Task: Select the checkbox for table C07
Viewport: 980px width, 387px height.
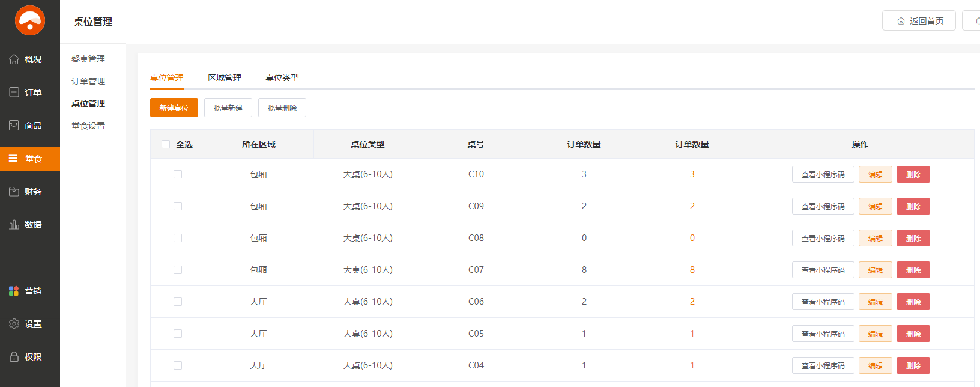Action: click(x=178, y=270)
